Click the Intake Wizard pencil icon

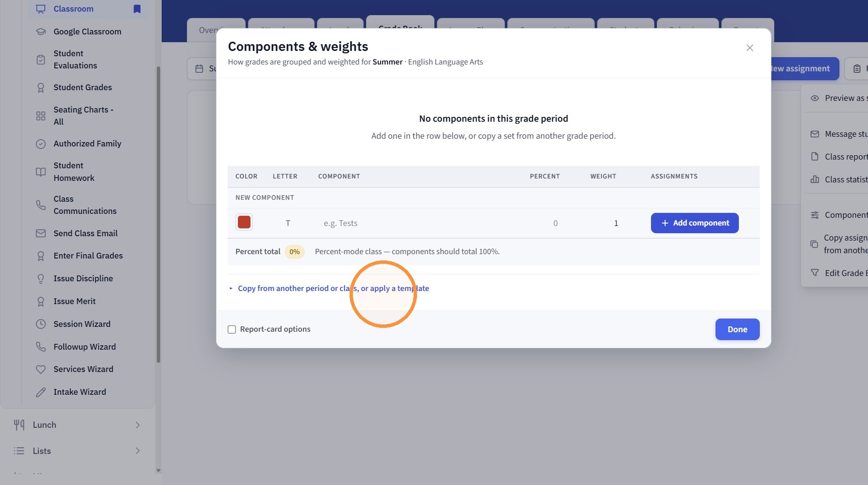pos(41,392)
